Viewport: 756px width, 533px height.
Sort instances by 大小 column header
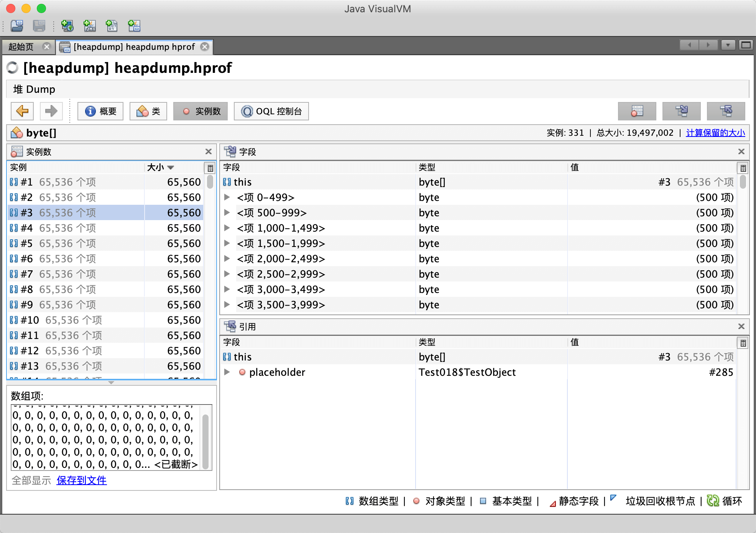174,167
